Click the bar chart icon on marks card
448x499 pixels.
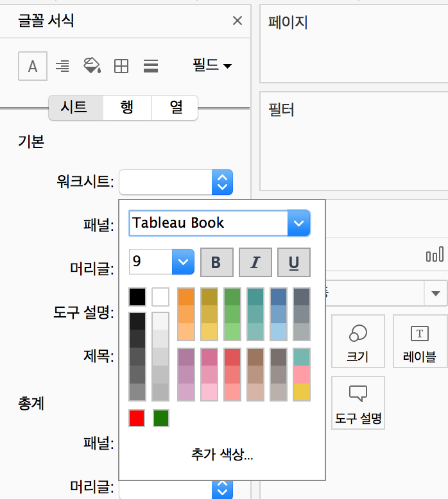coord(435,255)
